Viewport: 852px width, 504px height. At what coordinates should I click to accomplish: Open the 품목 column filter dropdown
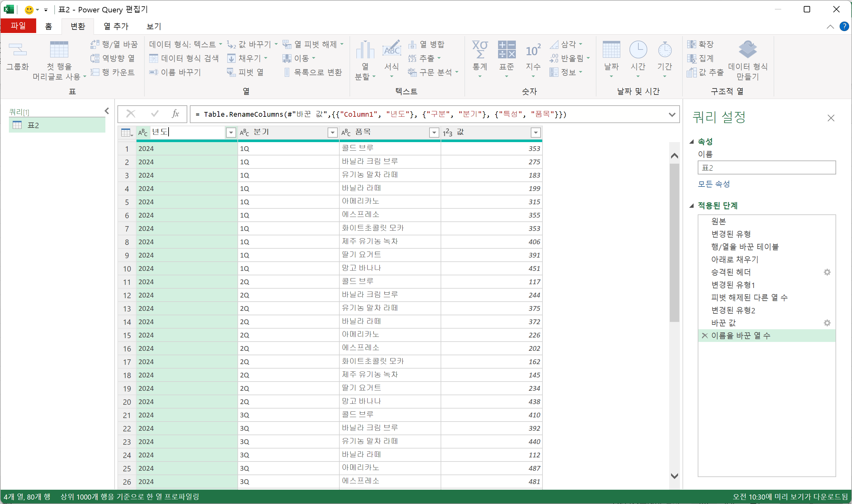434,133
